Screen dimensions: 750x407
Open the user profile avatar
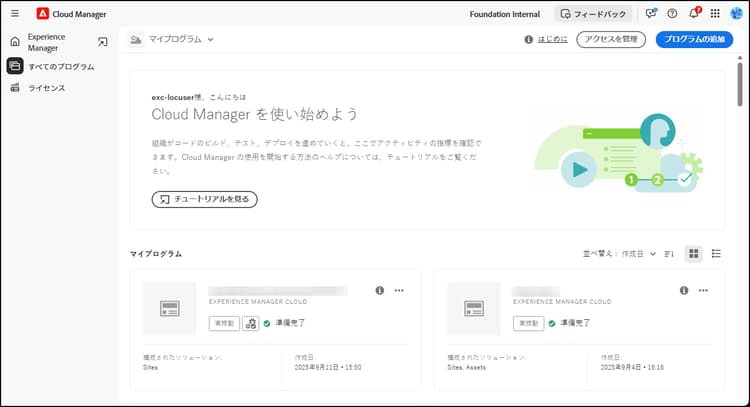pos(736,13)
